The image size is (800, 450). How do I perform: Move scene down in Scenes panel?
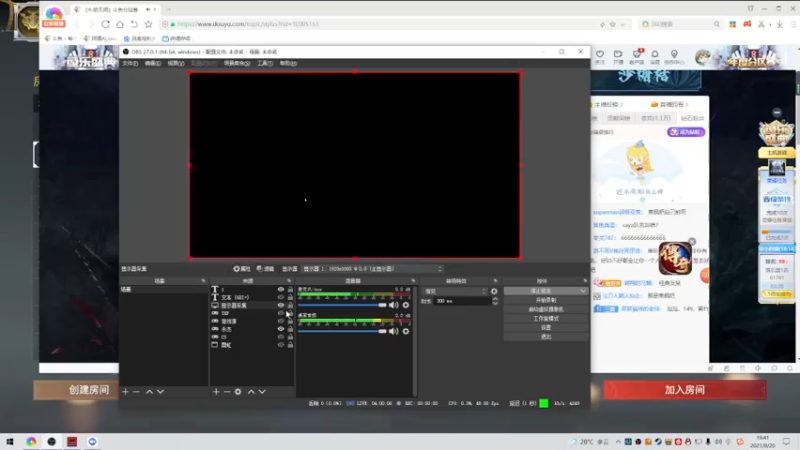point(160,392)
